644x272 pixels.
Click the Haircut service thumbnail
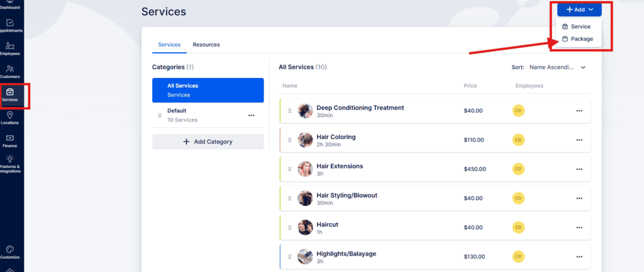click(305, 228)
